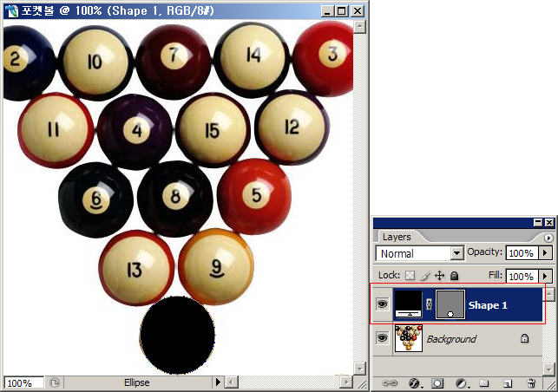This screenshot has width=558, height=392.
Task: Click the Layers list scroll up arrow
Action: tap(549, 294)
